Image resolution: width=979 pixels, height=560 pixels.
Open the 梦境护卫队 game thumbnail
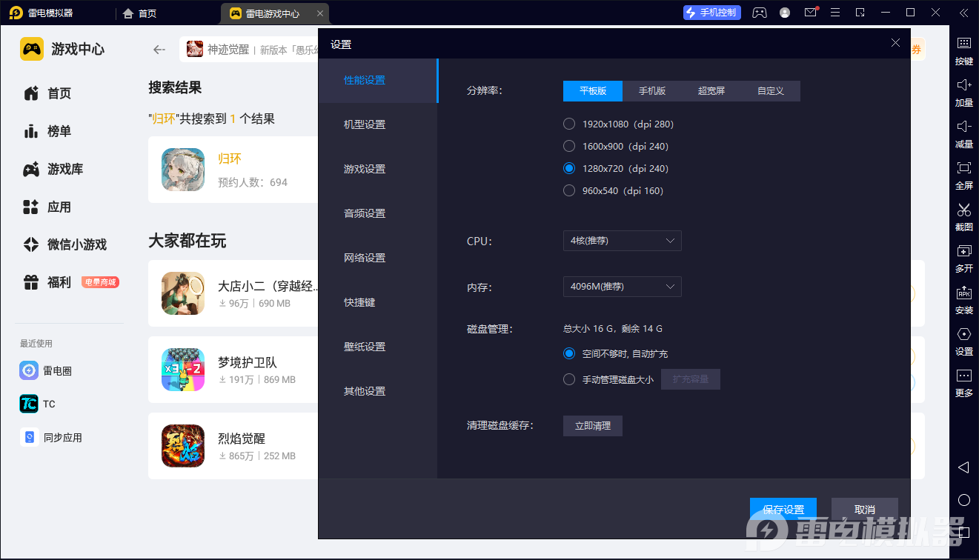(183, 370)
